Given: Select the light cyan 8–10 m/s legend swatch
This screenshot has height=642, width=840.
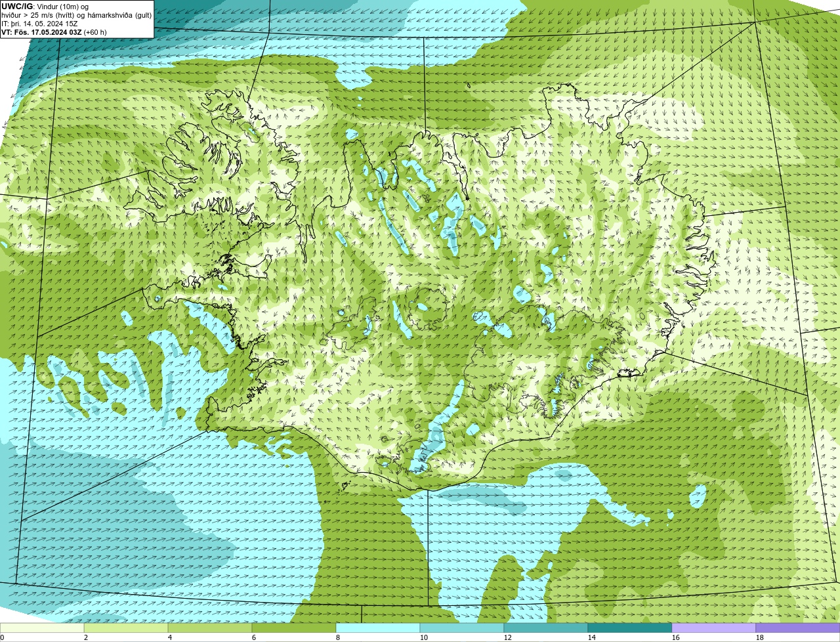Looking at the screenshot, I should point(378,628).
